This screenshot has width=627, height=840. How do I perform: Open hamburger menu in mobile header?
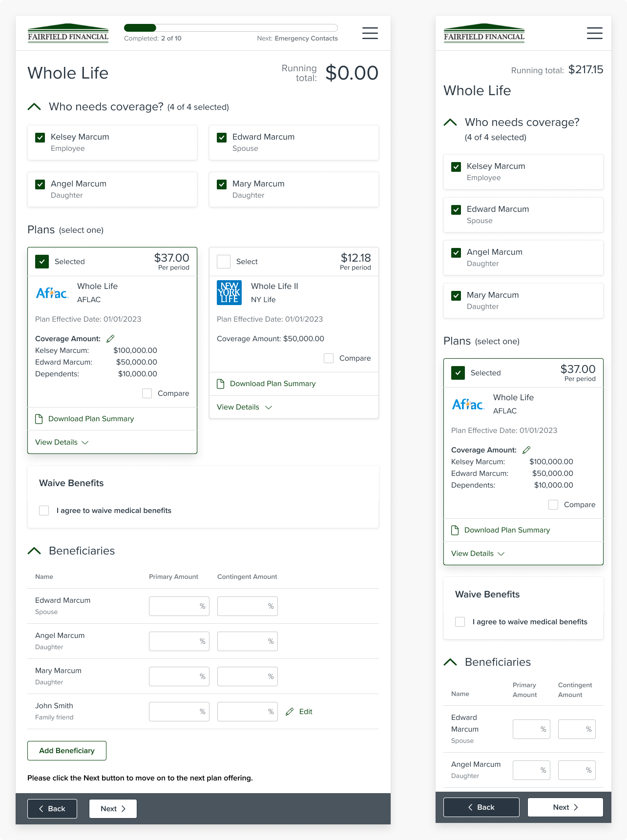594,33
